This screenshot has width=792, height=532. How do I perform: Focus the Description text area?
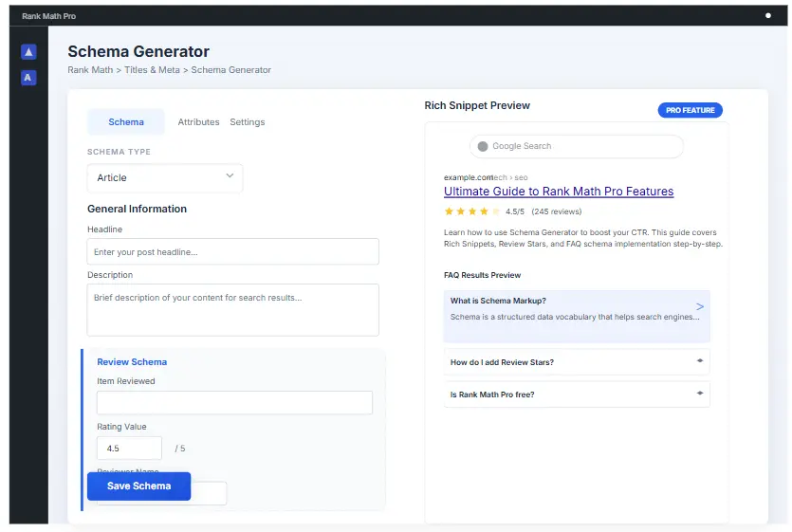click(232, 310)
